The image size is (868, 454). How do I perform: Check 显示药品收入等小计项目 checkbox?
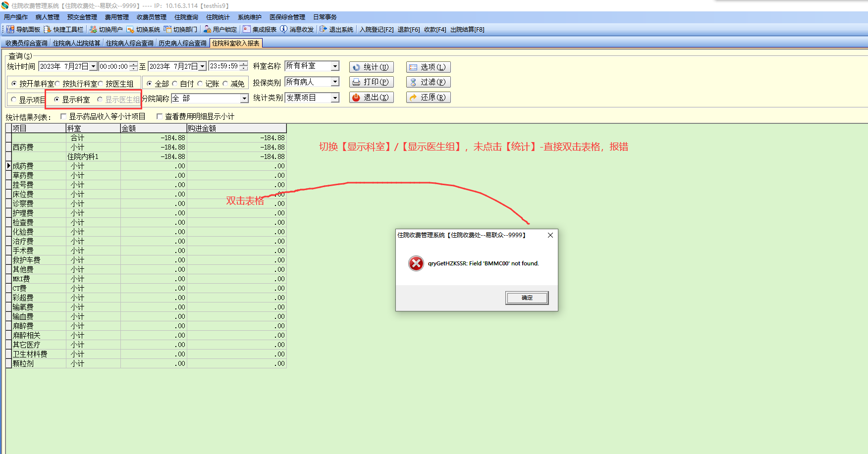coord(63,116)
